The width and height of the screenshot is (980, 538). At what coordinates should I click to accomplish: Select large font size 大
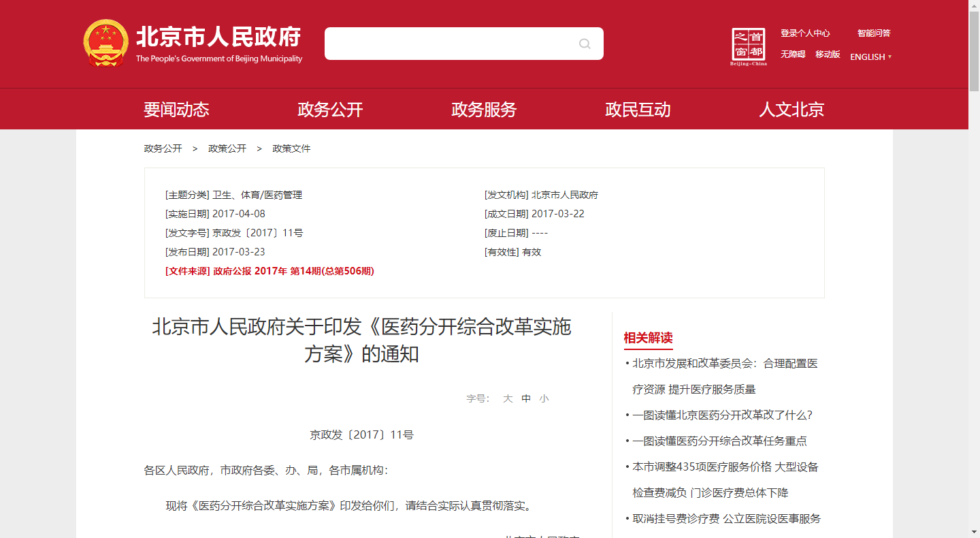coord(508,399)
